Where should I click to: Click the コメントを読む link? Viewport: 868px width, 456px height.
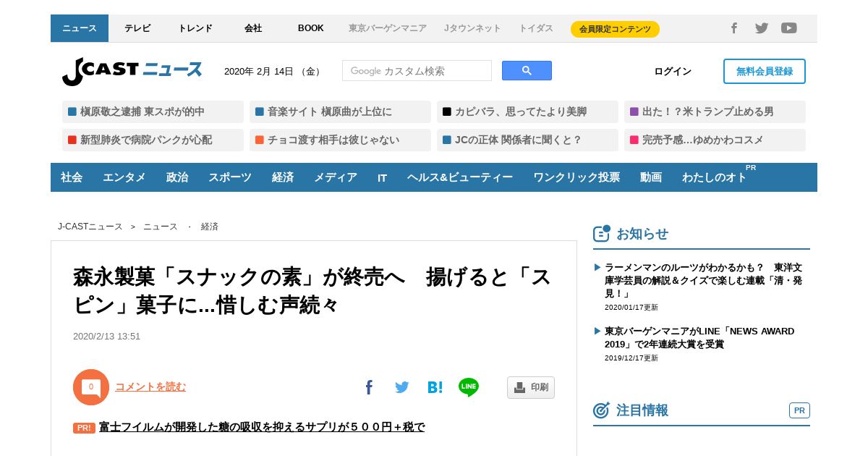150,387
